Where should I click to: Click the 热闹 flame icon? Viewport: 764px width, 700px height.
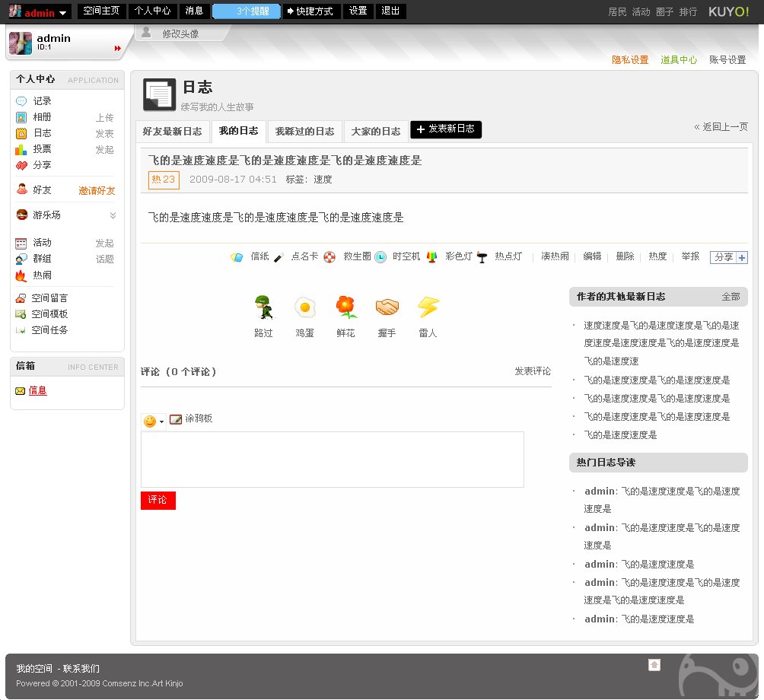click(x=21, y=275)
